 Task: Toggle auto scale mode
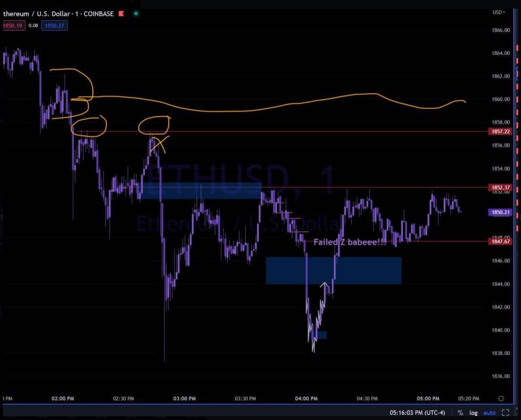tap(489, 413)
